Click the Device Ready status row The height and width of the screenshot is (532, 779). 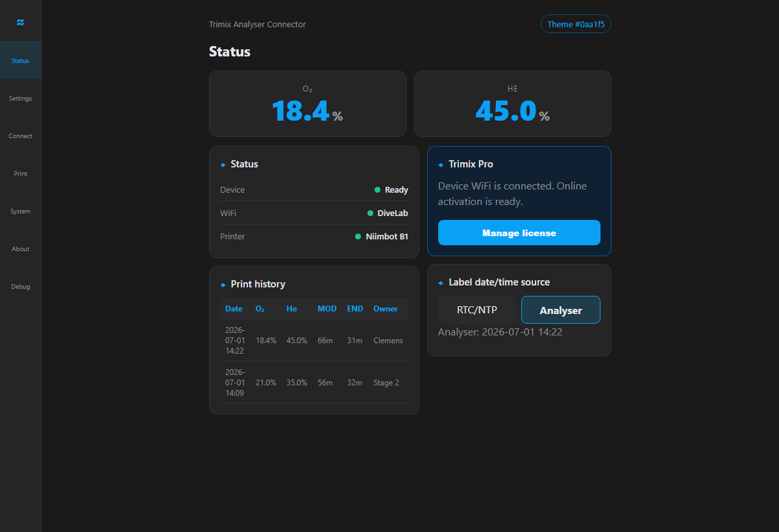click(314, 189)
